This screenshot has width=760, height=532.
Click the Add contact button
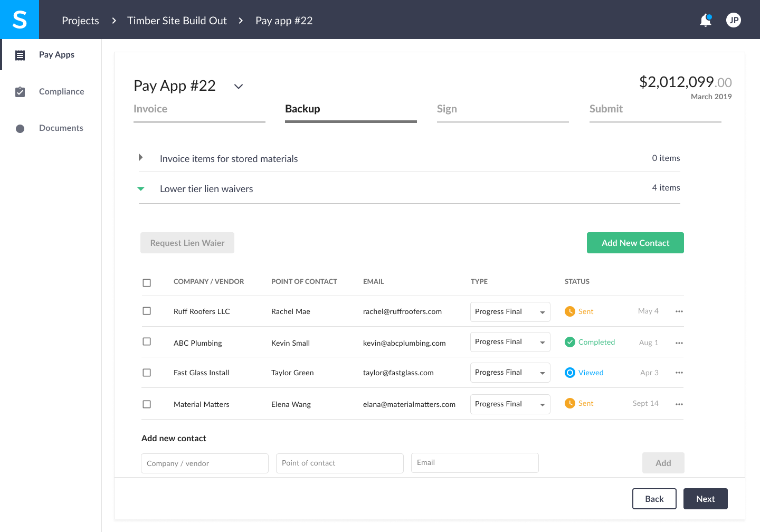(663, 463)
